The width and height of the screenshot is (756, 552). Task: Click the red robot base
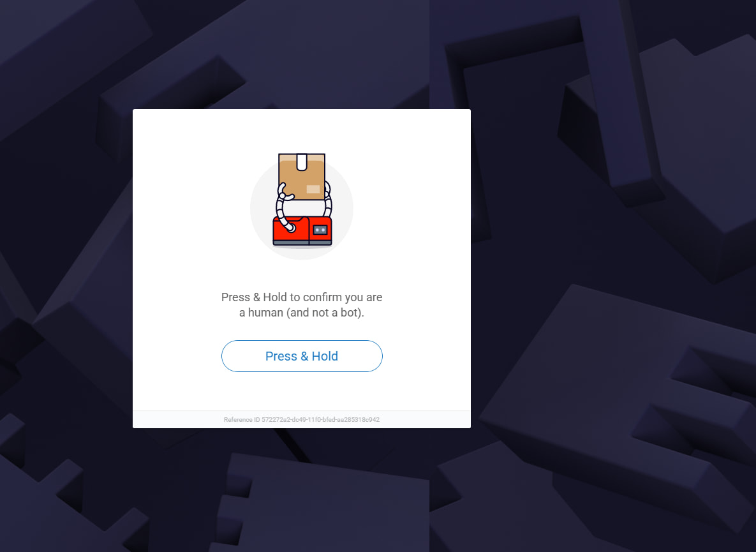302,232
